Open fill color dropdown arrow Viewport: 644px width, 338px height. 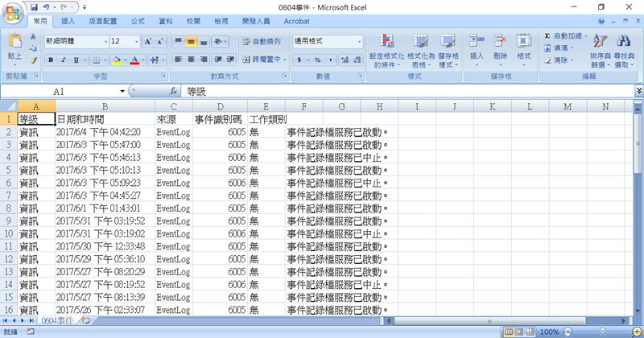(x=125, y=60)
